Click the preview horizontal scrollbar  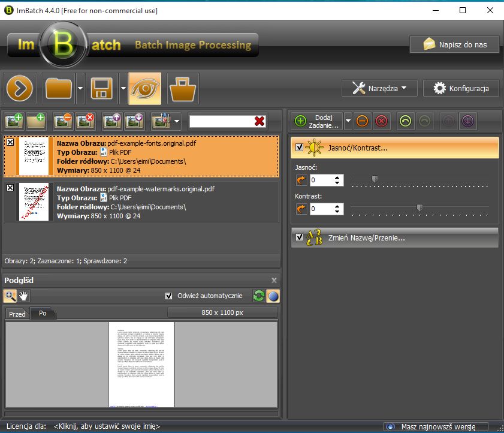(141, 414)
